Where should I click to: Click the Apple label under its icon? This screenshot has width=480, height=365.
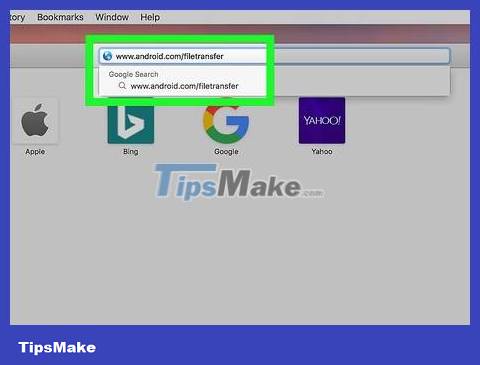(35, 151)
